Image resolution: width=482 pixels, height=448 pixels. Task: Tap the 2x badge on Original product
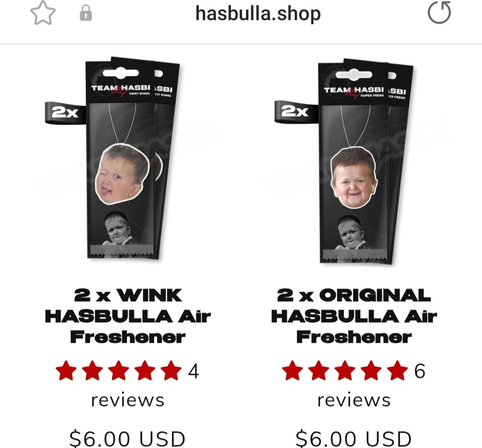pyautogui.click(x=295, y=112)
